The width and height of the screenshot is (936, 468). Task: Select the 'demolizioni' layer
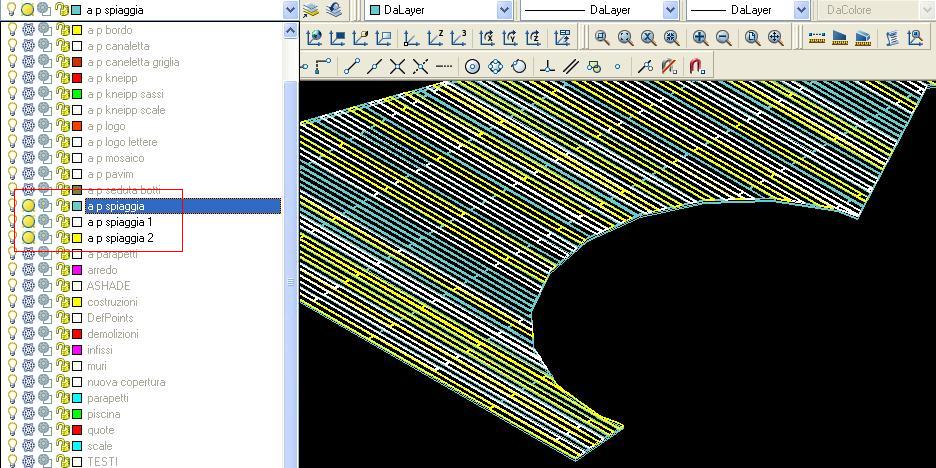[113, 334]
